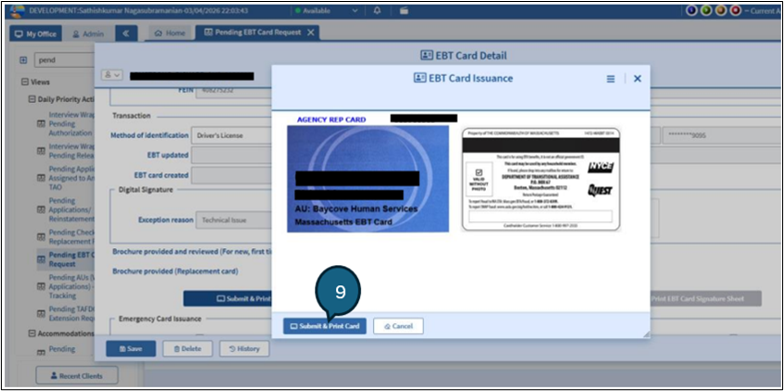The image size is (784, 391).
Task: Click the EBT card back image
Action: (x=541, y=179)
